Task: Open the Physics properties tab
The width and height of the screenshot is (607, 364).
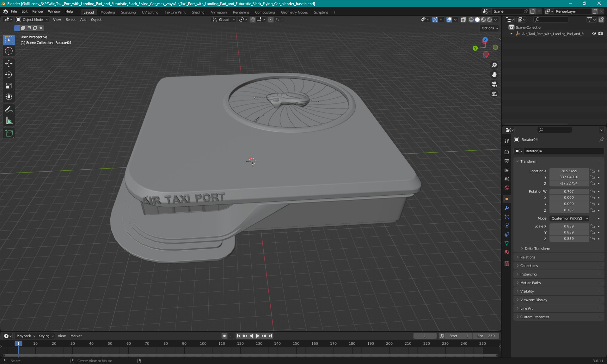Action: click(x=507, y=226)
